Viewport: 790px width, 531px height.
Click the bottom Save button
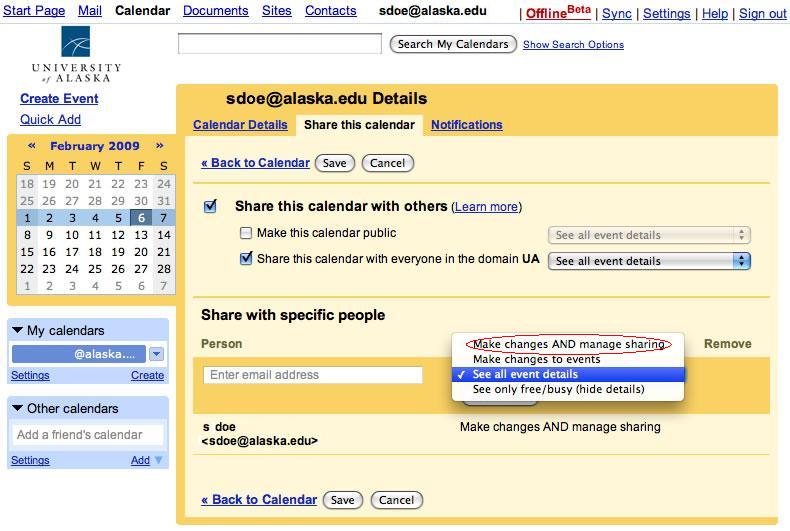(x=343, y=500)
